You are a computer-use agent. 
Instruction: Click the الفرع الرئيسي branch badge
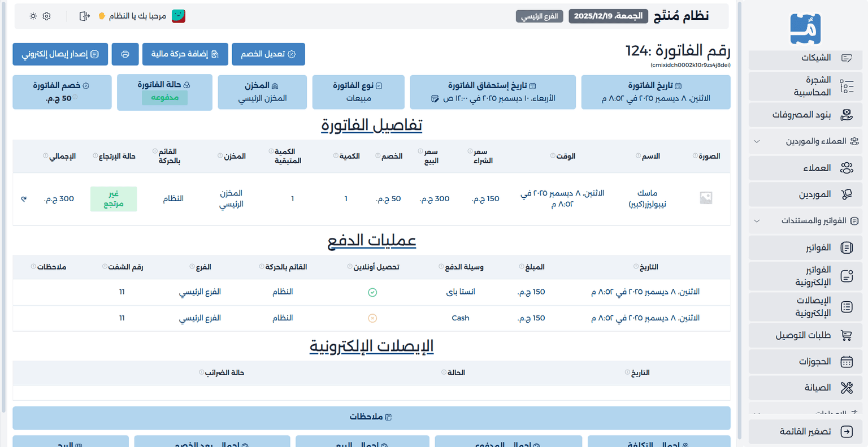tap(539, 16)
